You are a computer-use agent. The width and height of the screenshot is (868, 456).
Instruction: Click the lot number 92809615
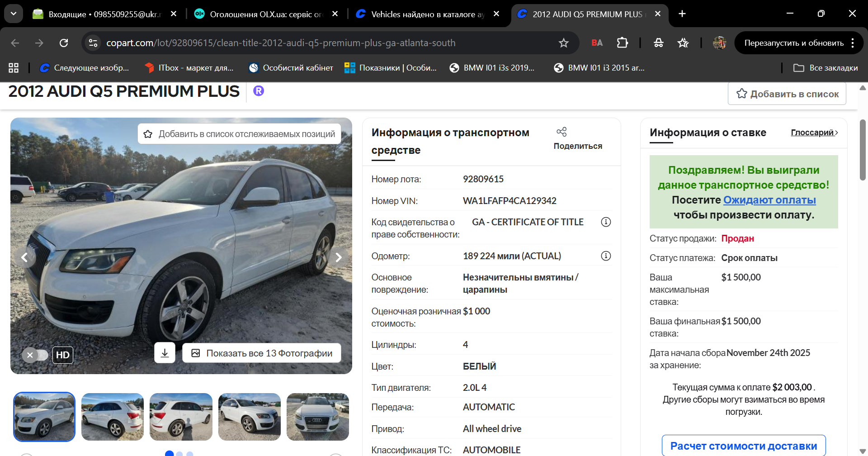point(483,179)
